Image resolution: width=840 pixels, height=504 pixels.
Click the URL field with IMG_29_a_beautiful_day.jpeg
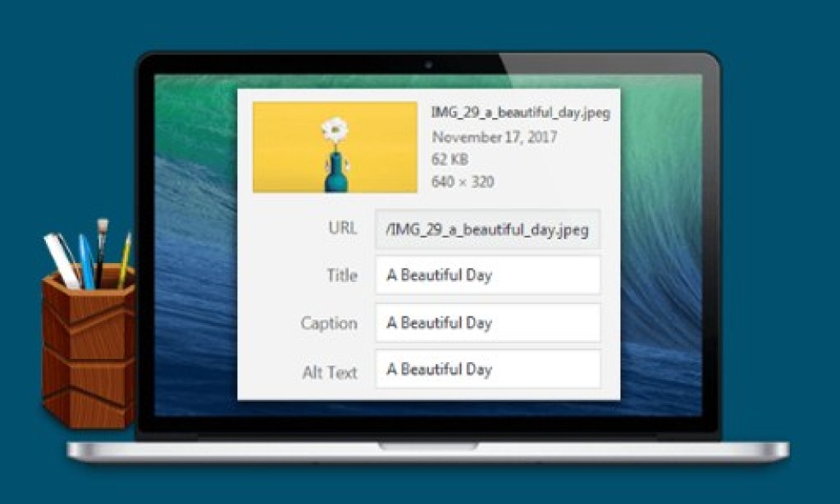pyautogui.click(x=487, y=229)
